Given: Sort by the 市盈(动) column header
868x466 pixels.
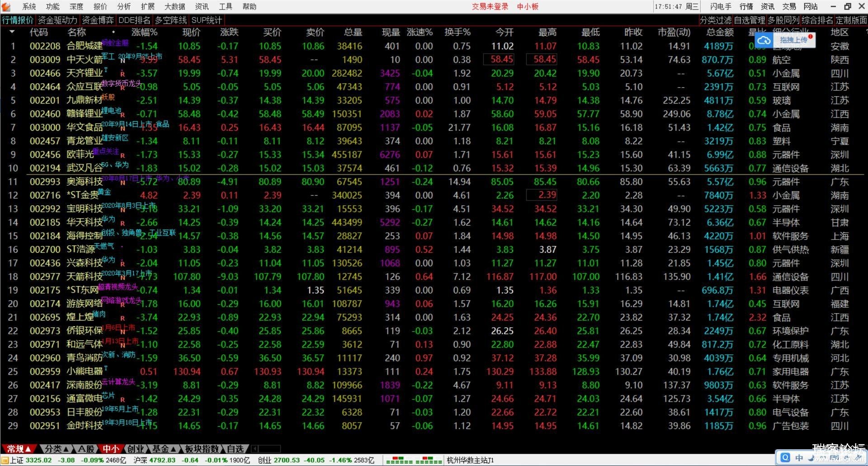Looking at the screenshot, I should pos(674,32).
